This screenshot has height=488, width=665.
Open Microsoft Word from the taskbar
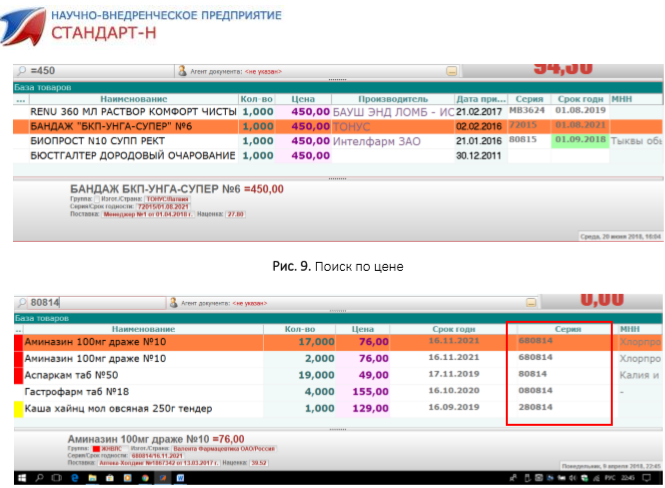tap(180, 478)
